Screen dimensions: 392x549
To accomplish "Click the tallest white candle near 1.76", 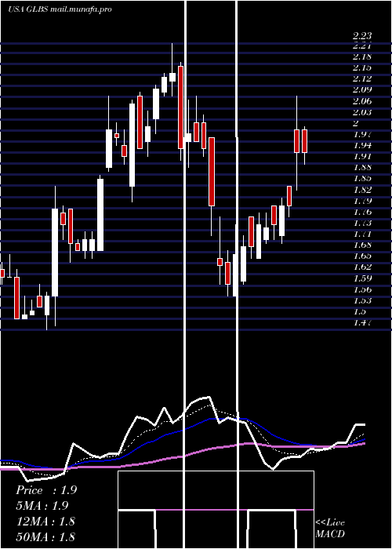I will pos(55,252).
